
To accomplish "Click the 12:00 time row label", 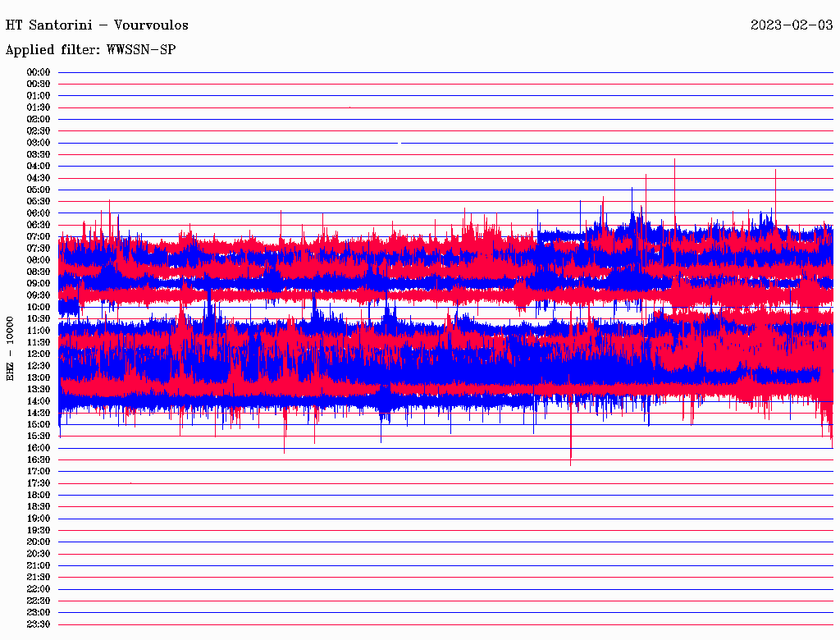I will [39, 354].
